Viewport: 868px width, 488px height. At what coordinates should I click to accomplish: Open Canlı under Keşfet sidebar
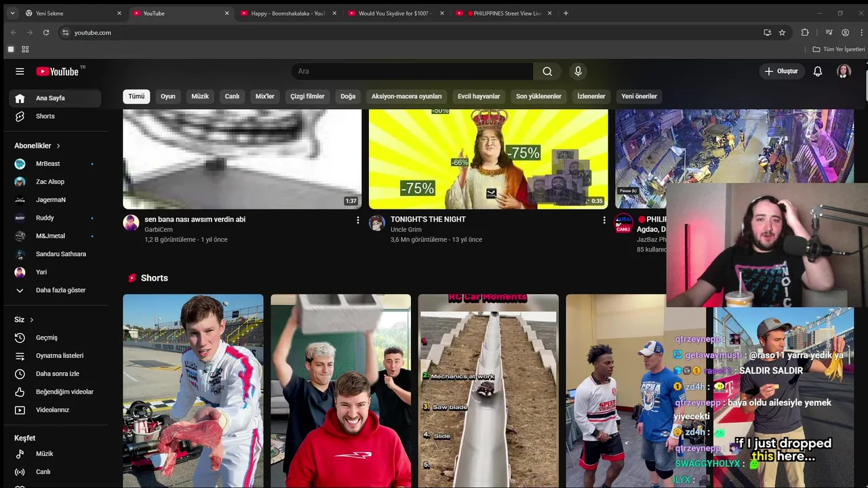[x=56, y=472]
